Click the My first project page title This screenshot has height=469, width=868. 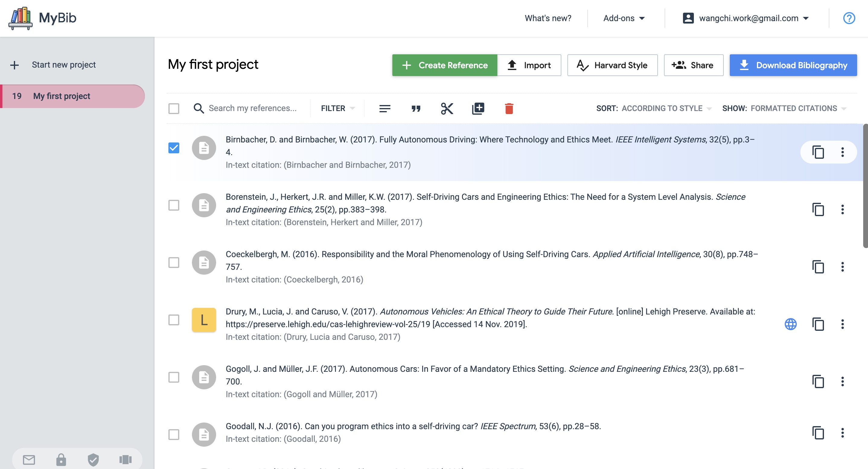point(213,64)
